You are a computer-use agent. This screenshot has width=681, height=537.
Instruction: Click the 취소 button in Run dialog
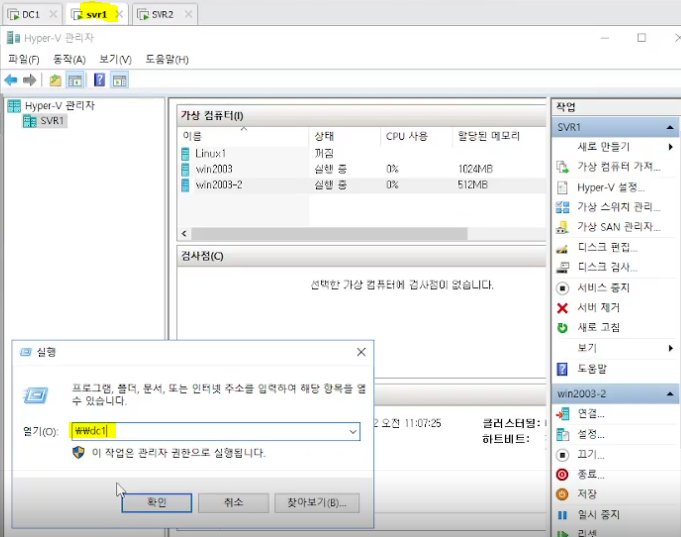[233, 503]
